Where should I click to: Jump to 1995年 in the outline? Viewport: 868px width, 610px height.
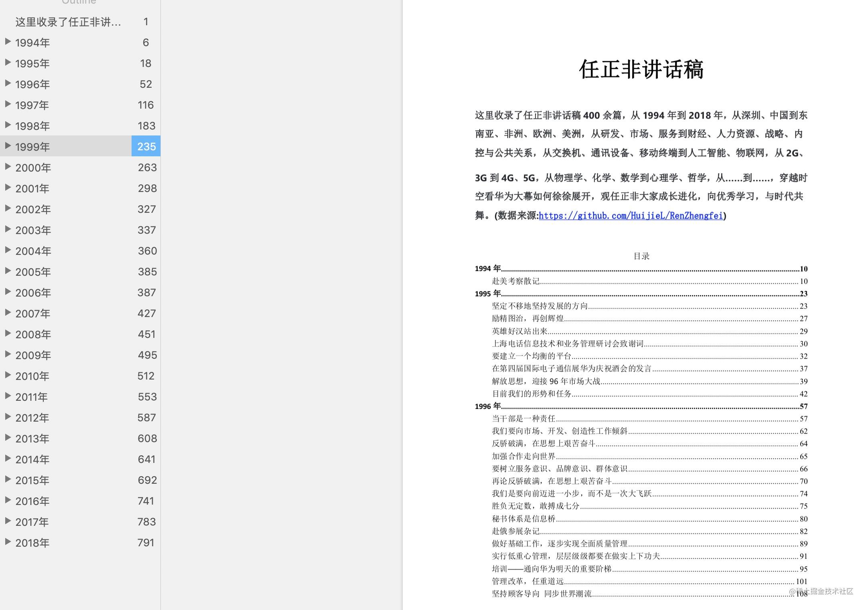click(32, 63)
